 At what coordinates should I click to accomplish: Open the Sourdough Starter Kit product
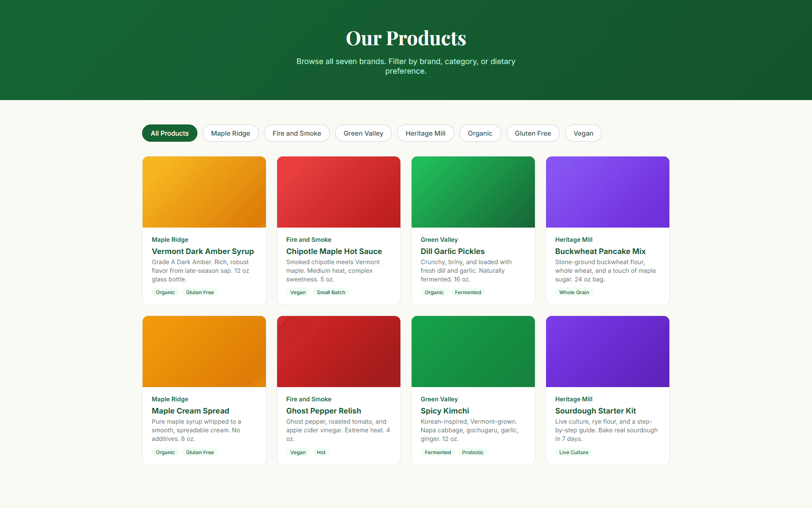click(595, 410)
